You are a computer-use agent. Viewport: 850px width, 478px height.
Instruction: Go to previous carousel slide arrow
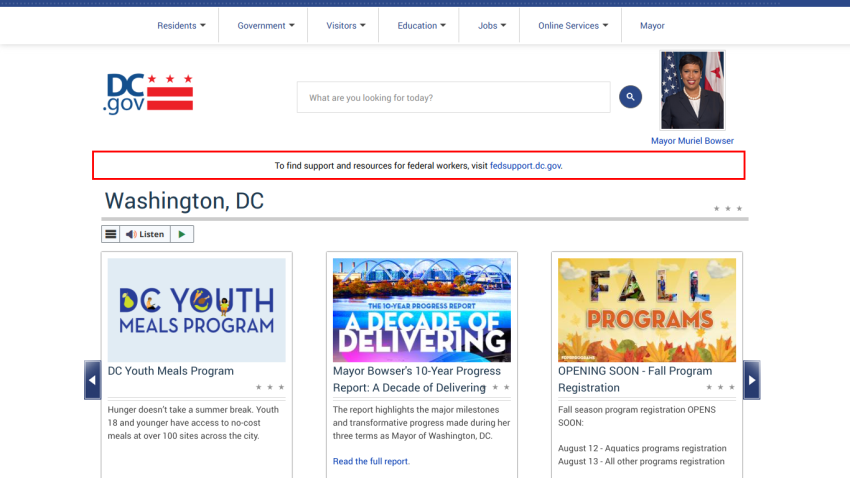pyautogui.click(x=92, y=380)
